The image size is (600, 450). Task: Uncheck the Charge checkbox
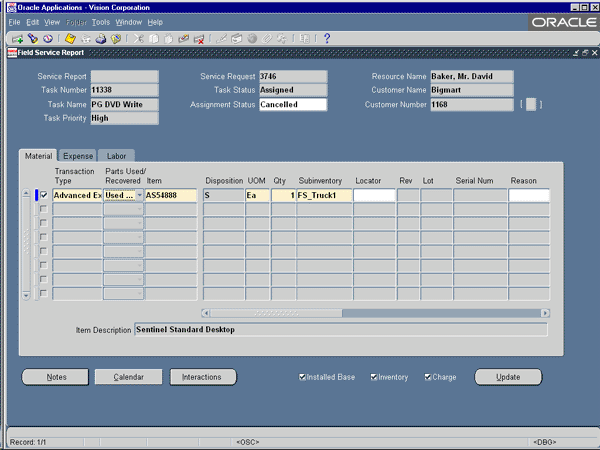click(x=428, y=377)
